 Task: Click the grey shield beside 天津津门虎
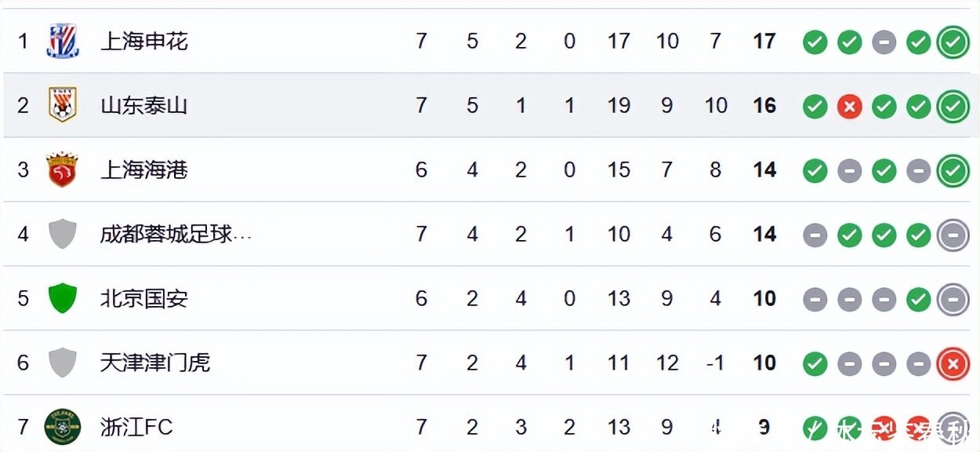(63, 363)
